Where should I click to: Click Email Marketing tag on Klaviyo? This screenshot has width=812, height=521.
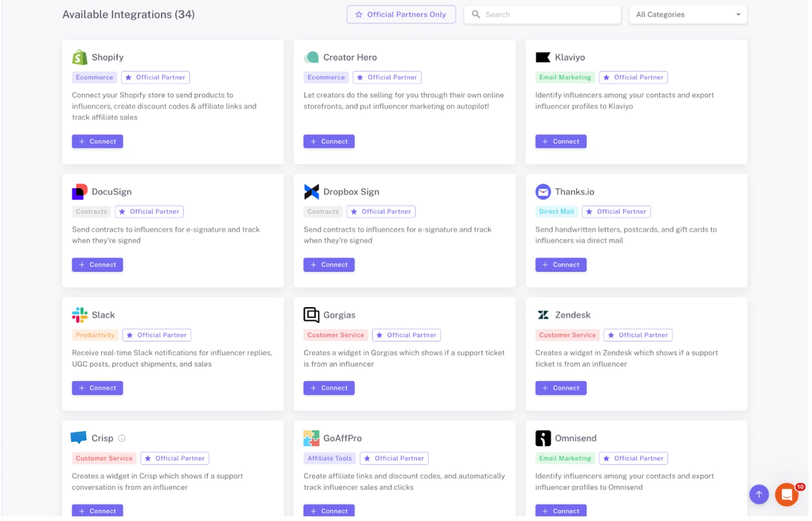tap(565, 78)
